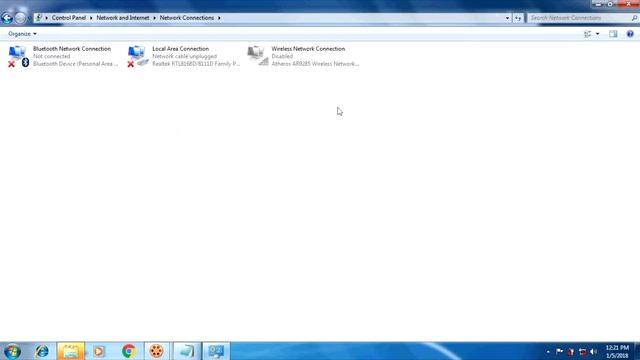640x360 pixels.
Task: Expand the arrow after Network Connections breadcrumb
Action: (219, 18)
